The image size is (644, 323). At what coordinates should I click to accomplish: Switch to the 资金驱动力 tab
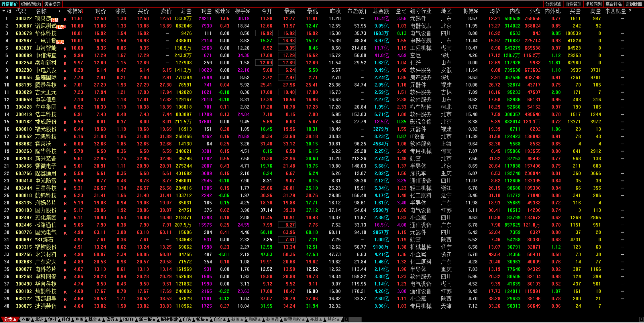coord(31,4)
